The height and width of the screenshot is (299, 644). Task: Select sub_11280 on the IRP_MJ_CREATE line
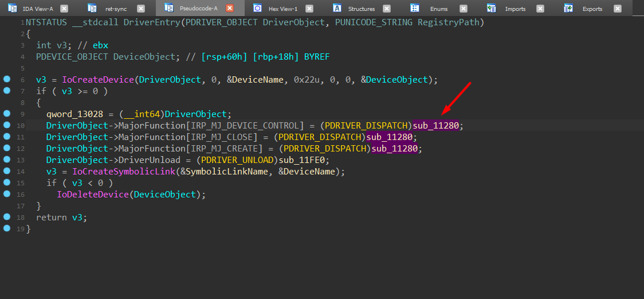[396, 149]
